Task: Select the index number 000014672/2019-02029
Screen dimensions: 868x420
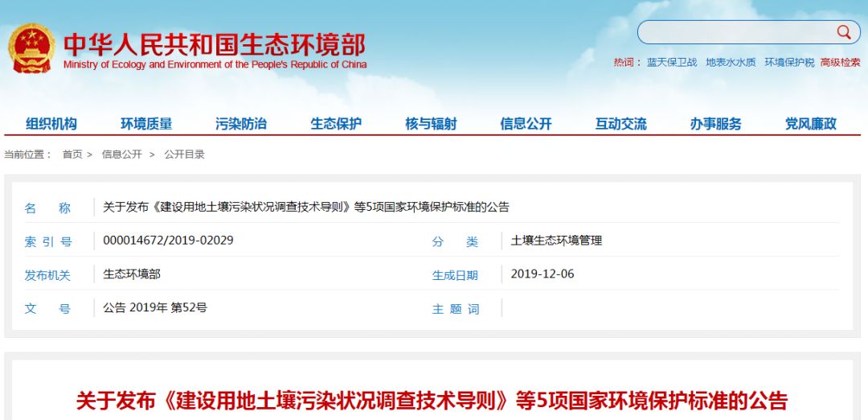Action: [x=168, y=241]
